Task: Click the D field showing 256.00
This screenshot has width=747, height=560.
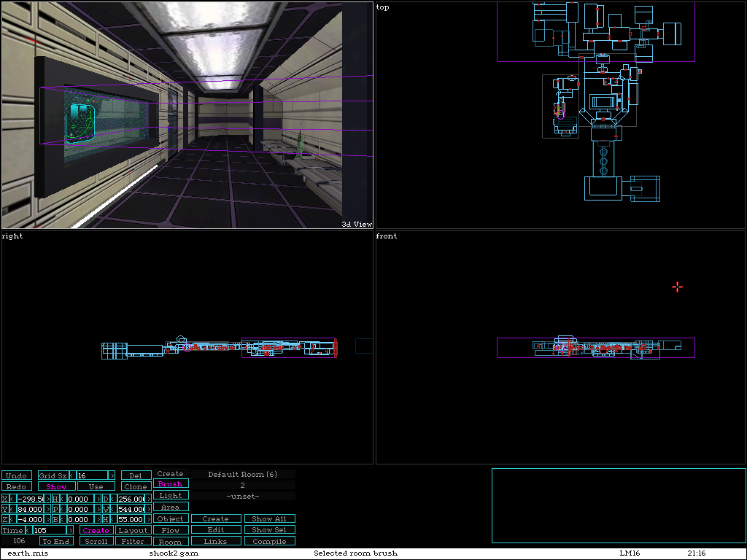Action: (131, 499)
